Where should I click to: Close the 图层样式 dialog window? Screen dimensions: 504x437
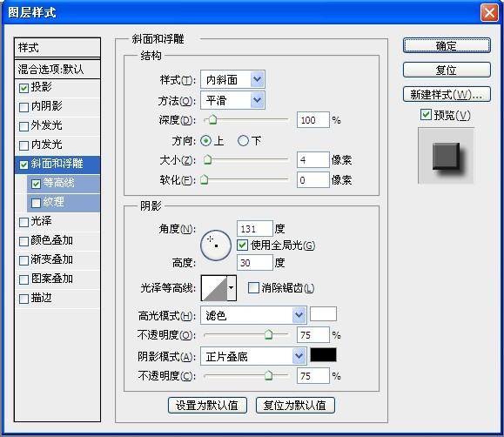point(489,13)
